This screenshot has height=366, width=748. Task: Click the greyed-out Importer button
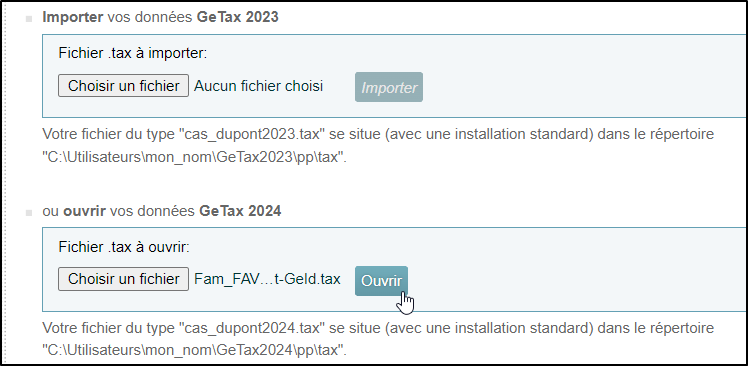point(389,87)
